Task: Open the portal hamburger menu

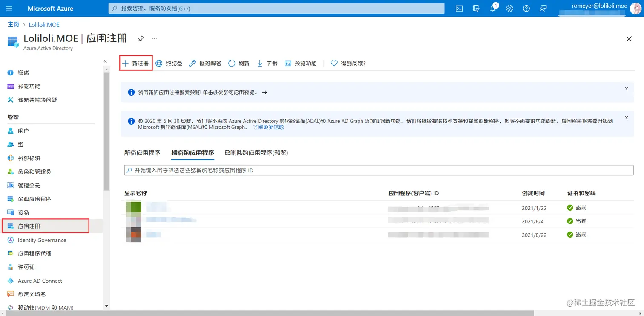Action: coord(9,9)
